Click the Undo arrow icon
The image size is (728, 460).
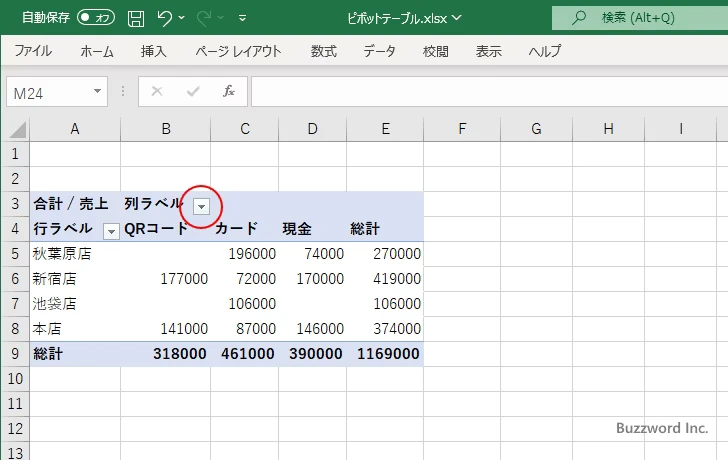[164, 18]
